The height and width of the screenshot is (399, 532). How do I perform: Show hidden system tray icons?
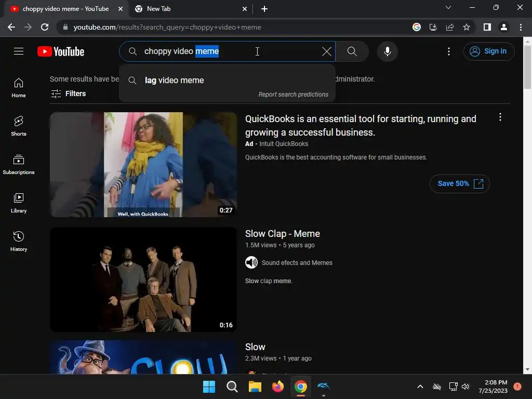click(420, 387)
